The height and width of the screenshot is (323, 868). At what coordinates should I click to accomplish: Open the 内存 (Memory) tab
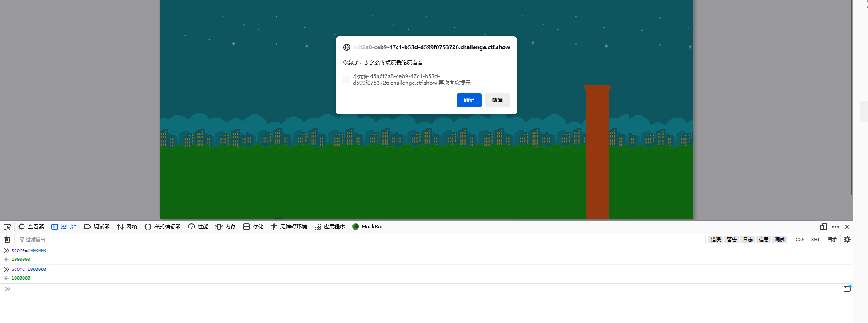(226, 227)
